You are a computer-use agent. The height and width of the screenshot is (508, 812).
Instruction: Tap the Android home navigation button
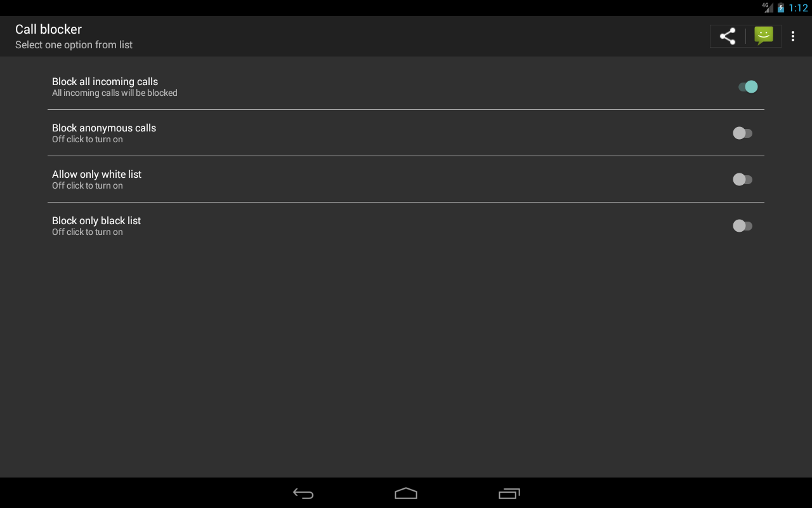[406, 493]
